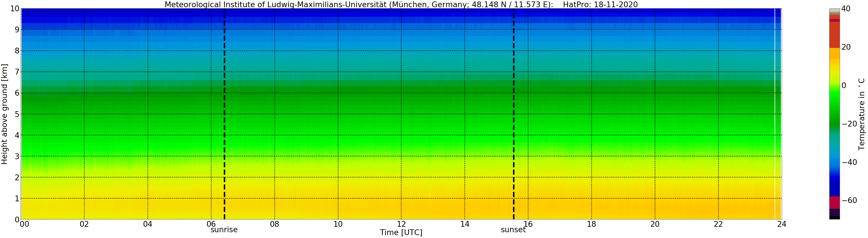868x238 pixels.
Task: Click the '6' tick on the height axis
Action: (17, 93)
